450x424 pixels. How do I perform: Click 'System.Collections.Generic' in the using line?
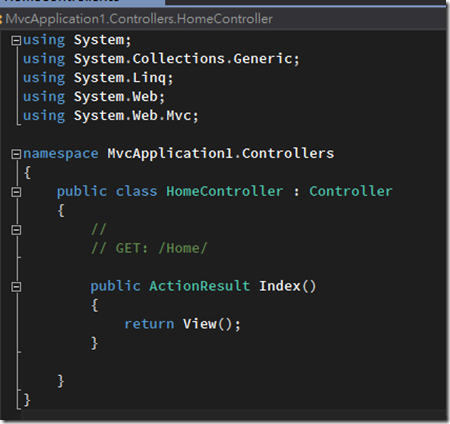[183, 59]
